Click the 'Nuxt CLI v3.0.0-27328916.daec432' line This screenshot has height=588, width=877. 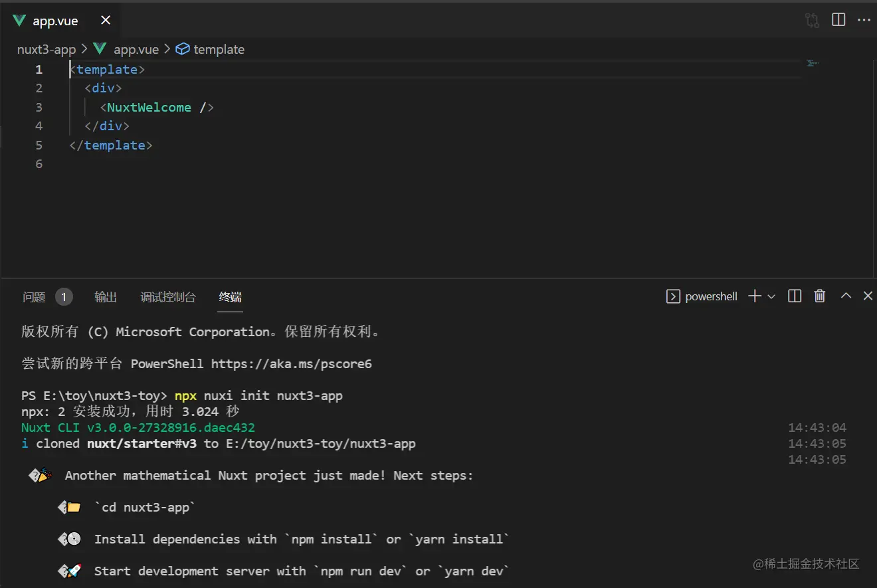click(138, 428)
